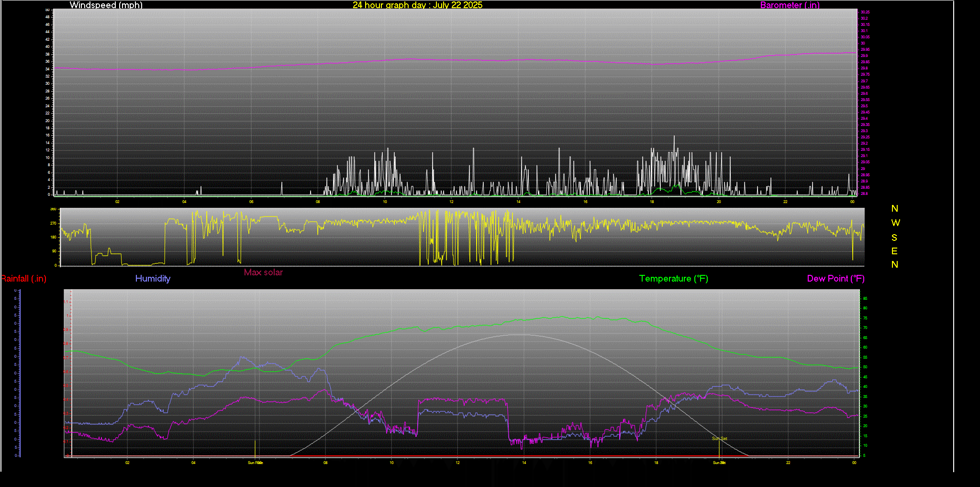
Task: Click the '16' windspeed axis value
Action: 47,135
